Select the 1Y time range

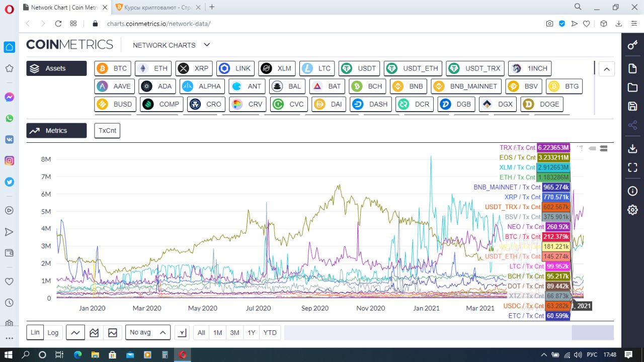(x=252, y=332)
